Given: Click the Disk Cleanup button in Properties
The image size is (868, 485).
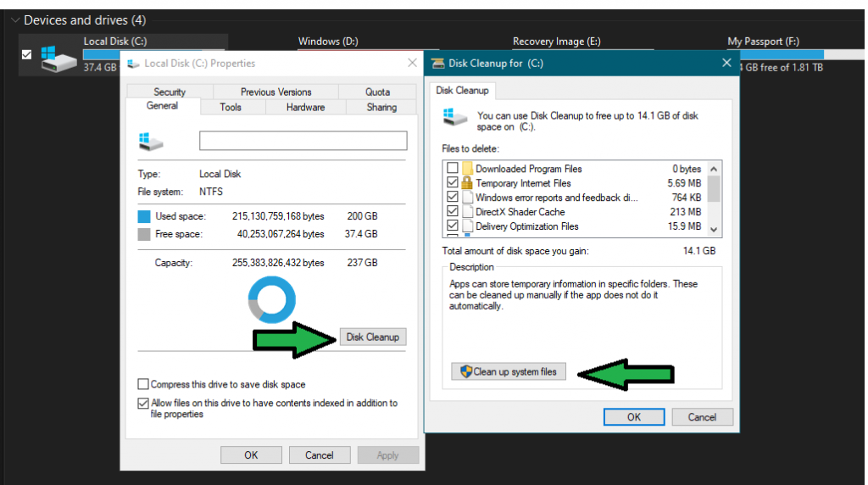Looking at the screenshot, I should tap(373, 337).
